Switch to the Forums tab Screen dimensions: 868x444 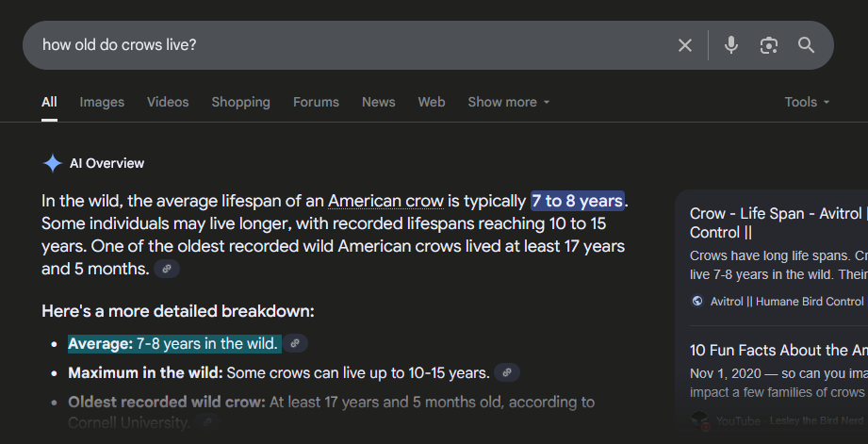tap(316, 103)
